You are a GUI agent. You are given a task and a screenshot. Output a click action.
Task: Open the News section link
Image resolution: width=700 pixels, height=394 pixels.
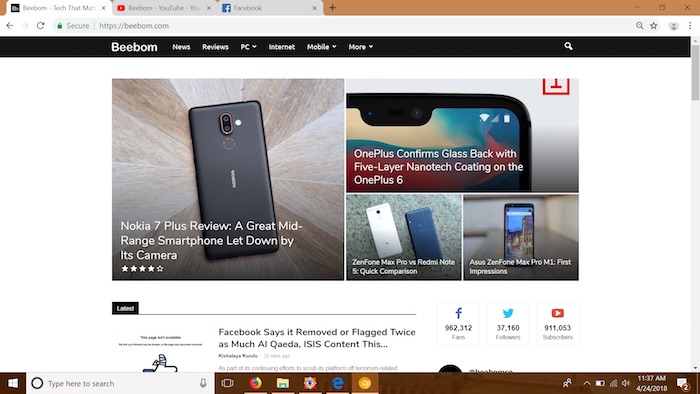(x=181, y=47)
